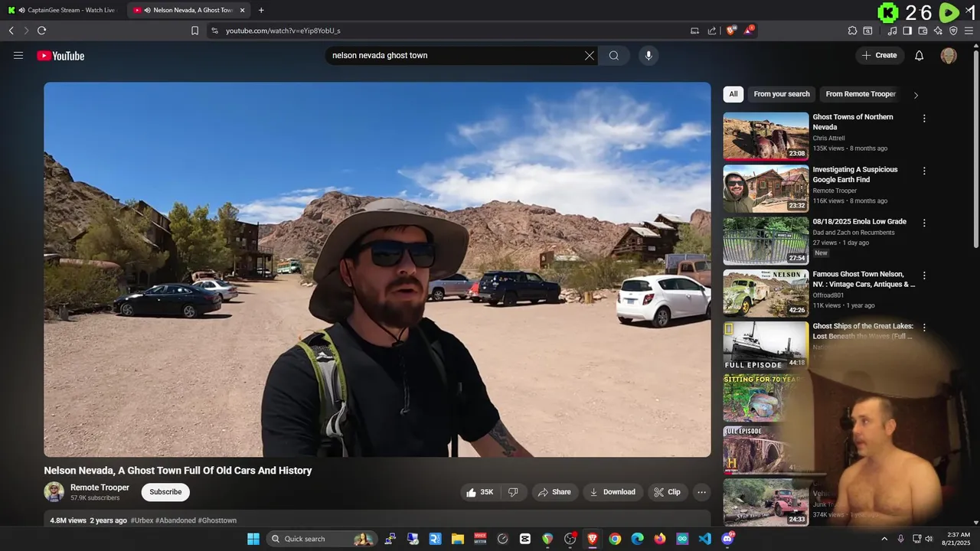This screenshot has height=551, width=980.
Task: Show more filter chips with right arrow
Action: coord(916,95)
